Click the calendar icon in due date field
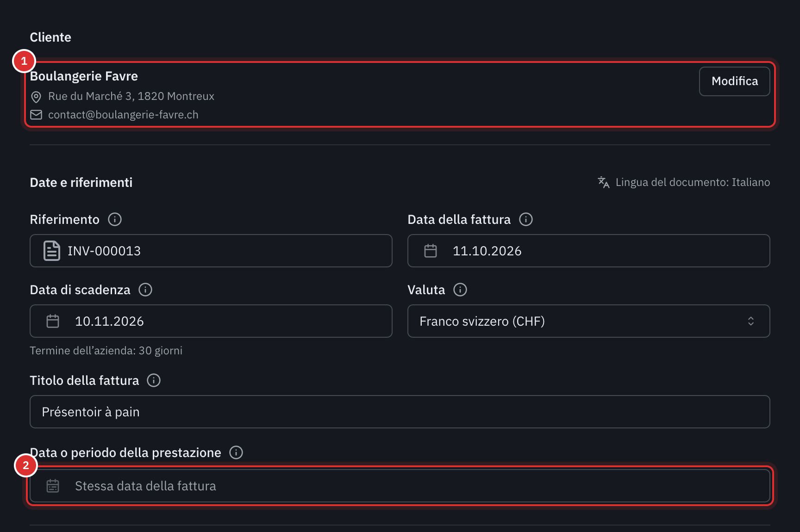Screen dimensions: 800x532 (x=53, y=321)
